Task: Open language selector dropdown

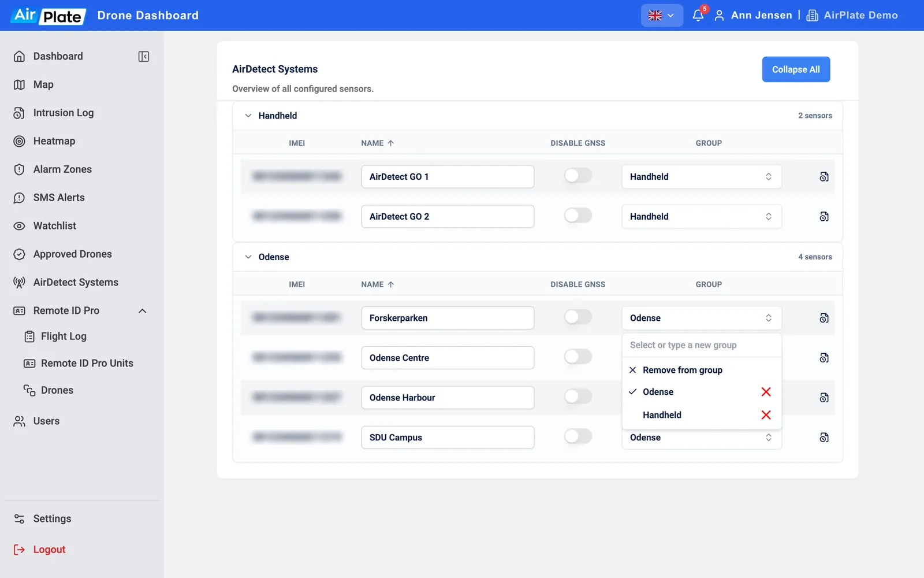Action: coord(662,16)
